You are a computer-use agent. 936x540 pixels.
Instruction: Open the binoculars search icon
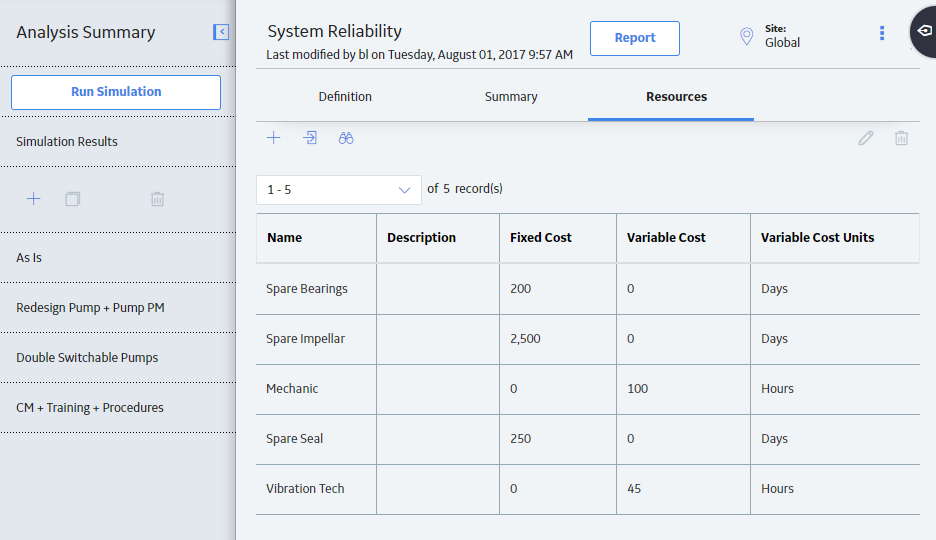346,138
